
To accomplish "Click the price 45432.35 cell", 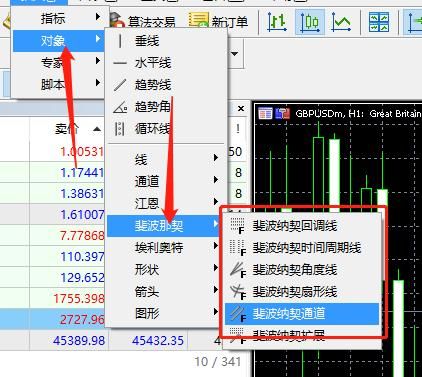I will 158,341.
